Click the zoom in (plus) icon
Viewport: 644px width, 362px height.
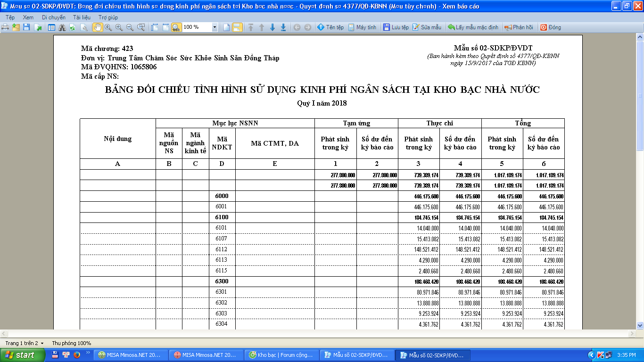[x=119, y=27]
